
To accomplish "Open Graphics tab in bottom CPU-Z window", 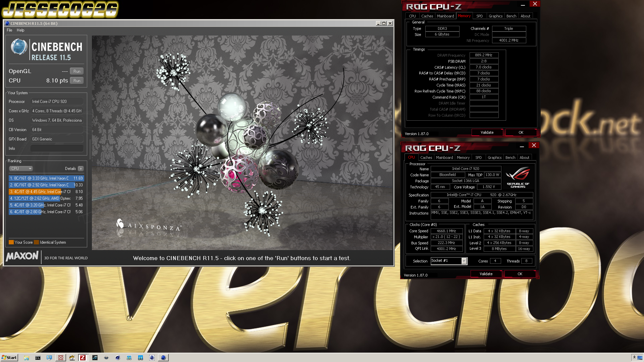I will (494, 158).
